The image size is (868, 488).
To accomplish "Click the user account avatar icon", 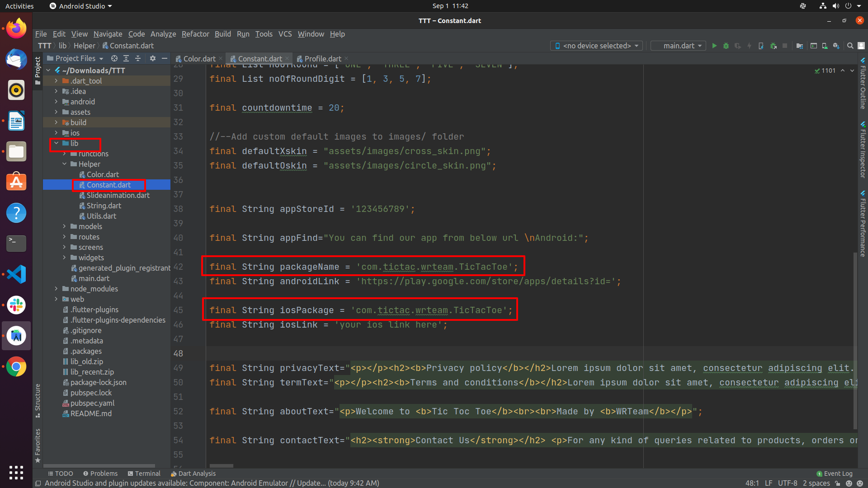I will tap(861, 46).
